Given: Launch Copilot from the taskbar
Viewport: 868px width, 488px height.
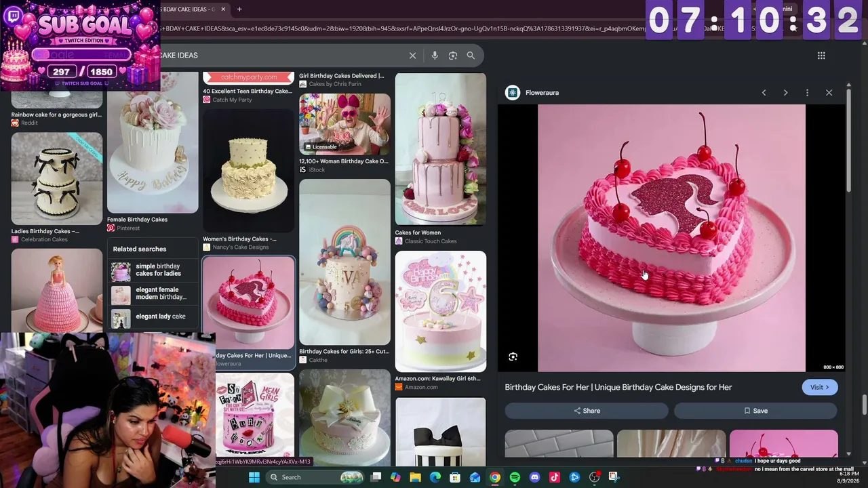Looking at the screenshot, I should pos(396,477).
